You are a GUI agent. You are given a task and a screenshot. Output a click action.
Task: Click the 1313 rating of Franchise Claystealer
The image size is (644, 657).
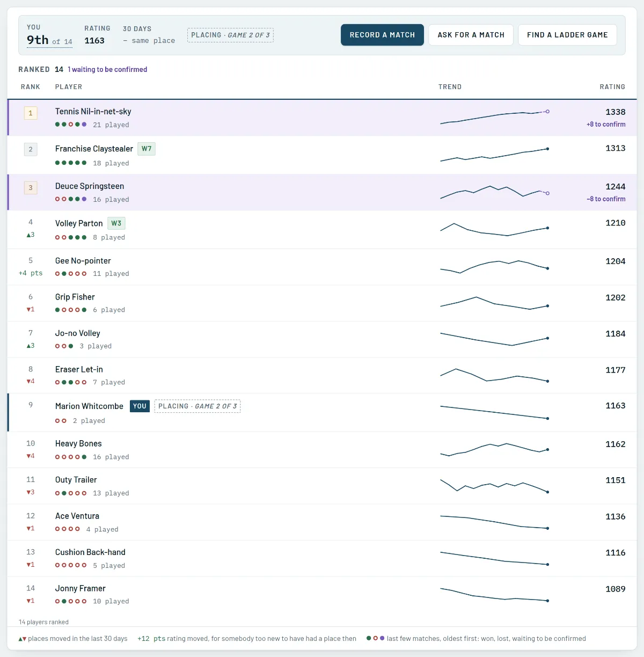[616, 149]
